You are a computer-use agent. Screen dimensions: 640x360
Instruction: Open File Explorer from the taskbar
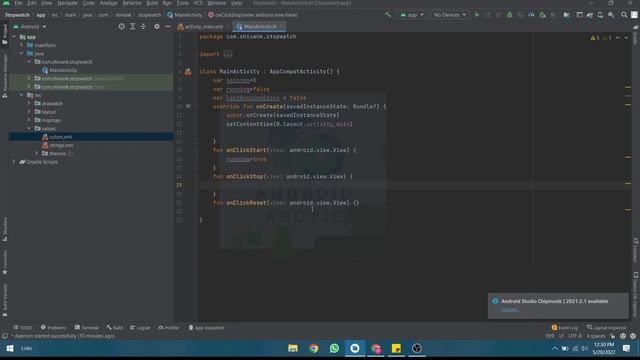click(293, 348)
